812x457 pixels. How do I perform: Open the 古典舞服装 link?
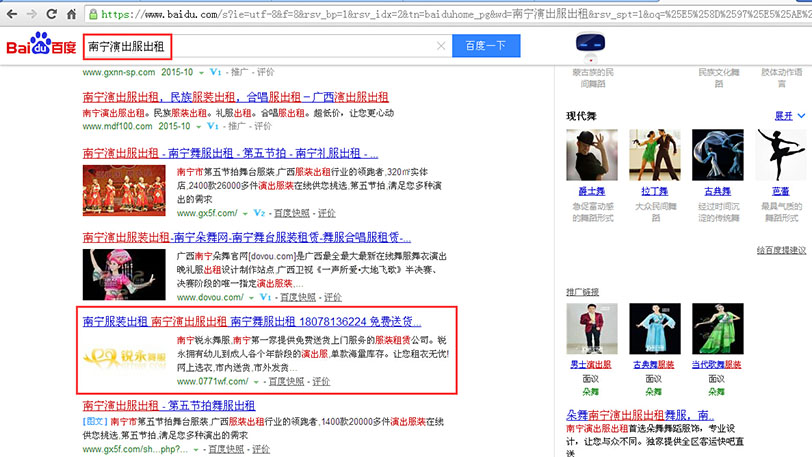(x=654, y=365)
